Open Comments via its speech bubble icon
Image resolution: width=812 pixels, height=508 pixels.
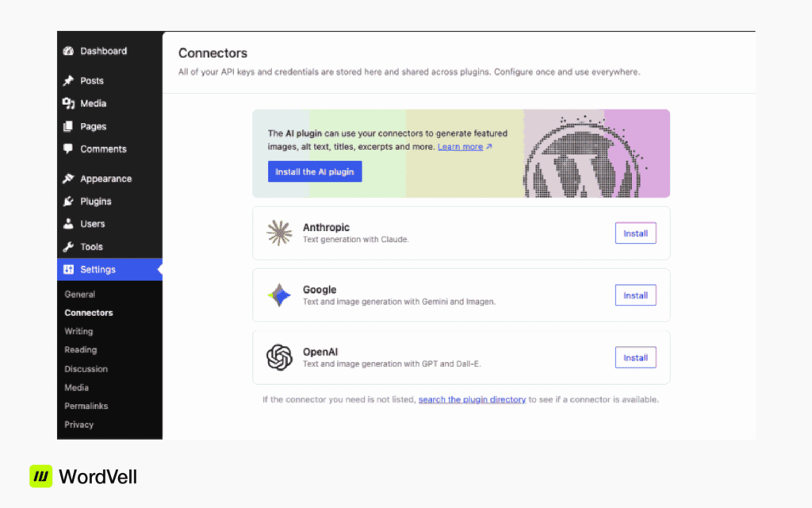pyautogui.click(x=68, y=148)
